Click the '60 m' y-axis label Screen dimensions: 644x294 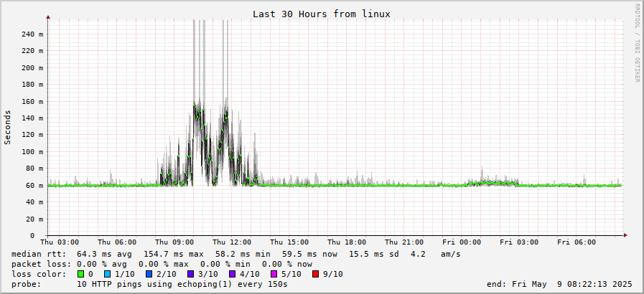click(34, 185)
